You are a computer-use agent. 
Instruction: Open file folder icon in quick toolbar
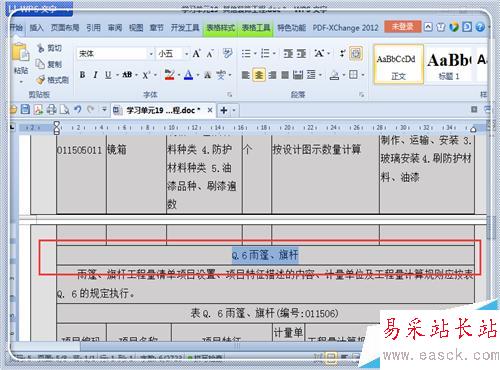tap(13, 109)
